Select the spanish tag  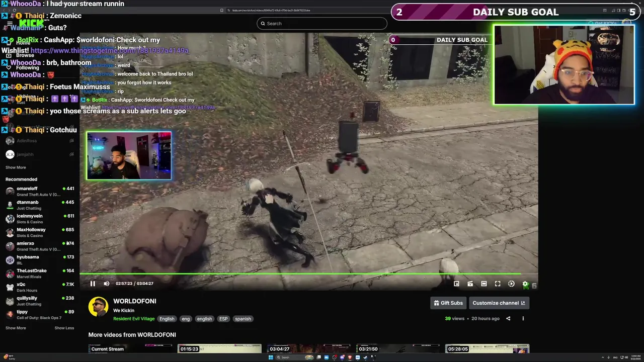(243, 319)
